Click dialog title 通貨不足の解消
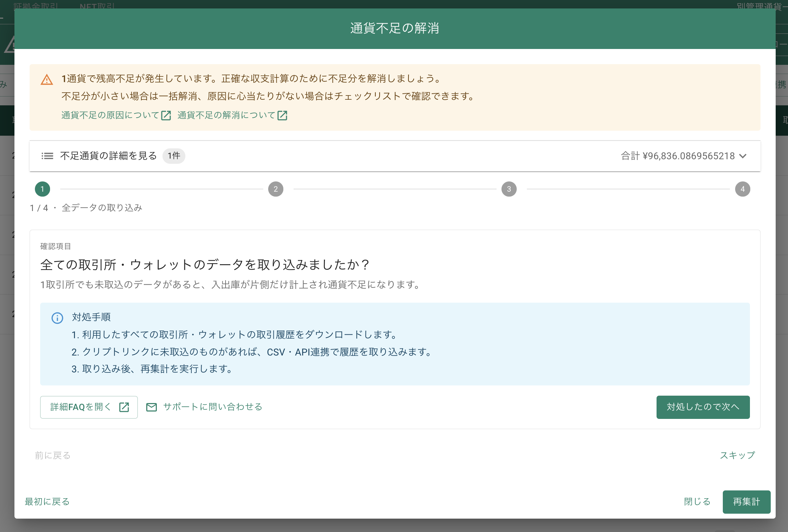Image resolution: width=788 pixels, height=532 pixels. click(x=395, y=28)
